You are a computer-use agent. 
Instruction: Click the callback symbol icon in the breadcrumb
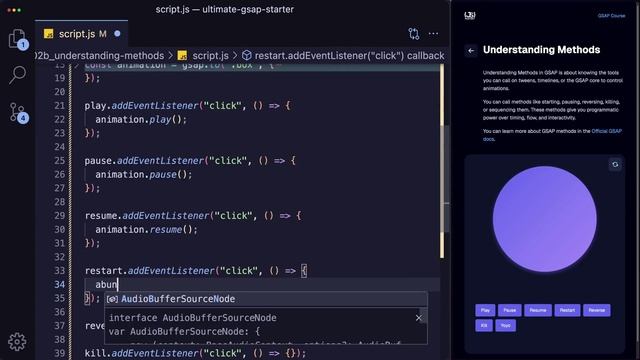pyautogui.click(x=246, y=56)
